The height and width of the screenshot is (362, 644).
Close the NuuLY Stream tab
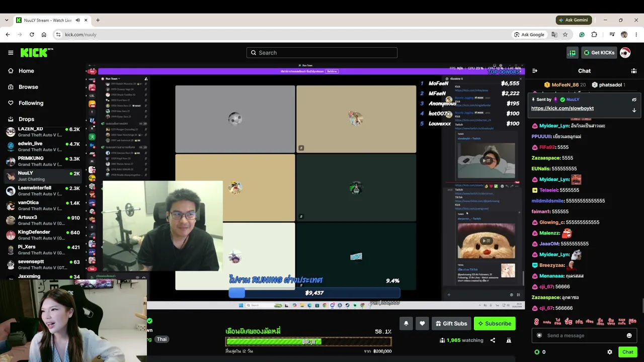(86, 20)
